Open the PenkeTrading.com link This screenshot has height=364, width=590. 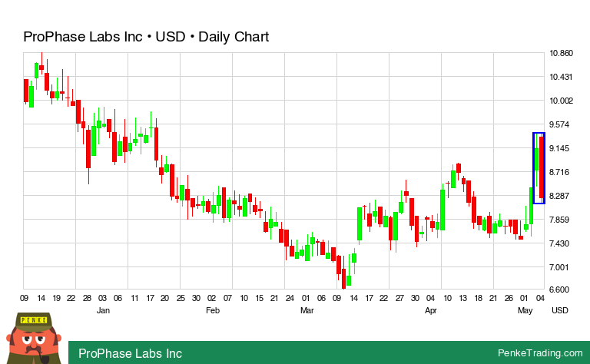540,352
